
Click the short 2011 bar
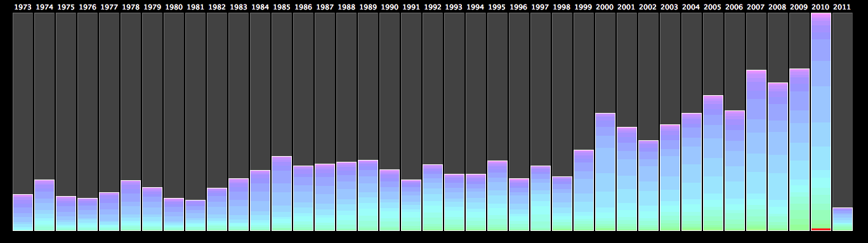pyautogui.click(x=843, y=219)
